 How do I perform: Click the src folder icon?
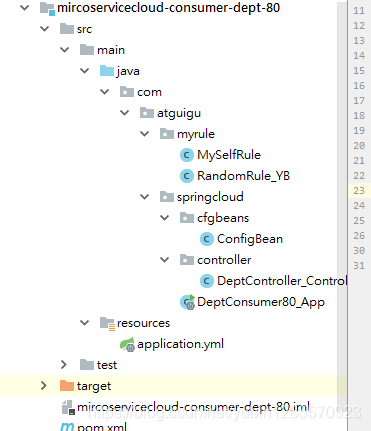click(x=67, y=29)
